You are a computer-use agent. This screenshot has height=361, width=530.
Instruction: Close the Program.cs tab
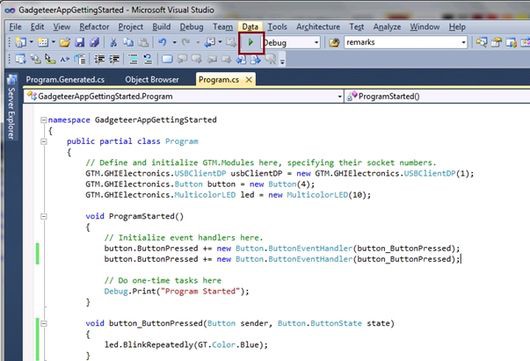tap(249, 80)
